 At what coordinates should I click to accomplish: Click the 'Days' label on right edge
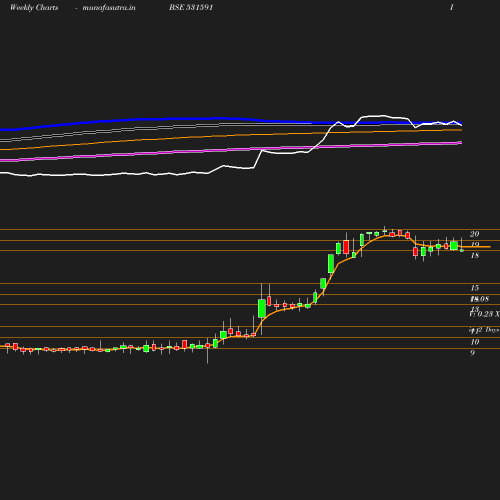coord(492,330)
